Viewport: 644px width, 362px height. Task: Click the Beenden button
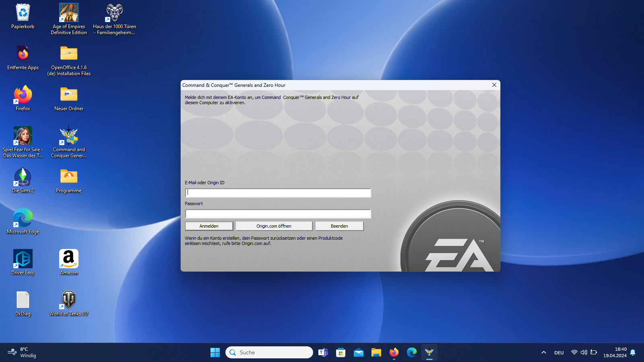pos(339,226)
